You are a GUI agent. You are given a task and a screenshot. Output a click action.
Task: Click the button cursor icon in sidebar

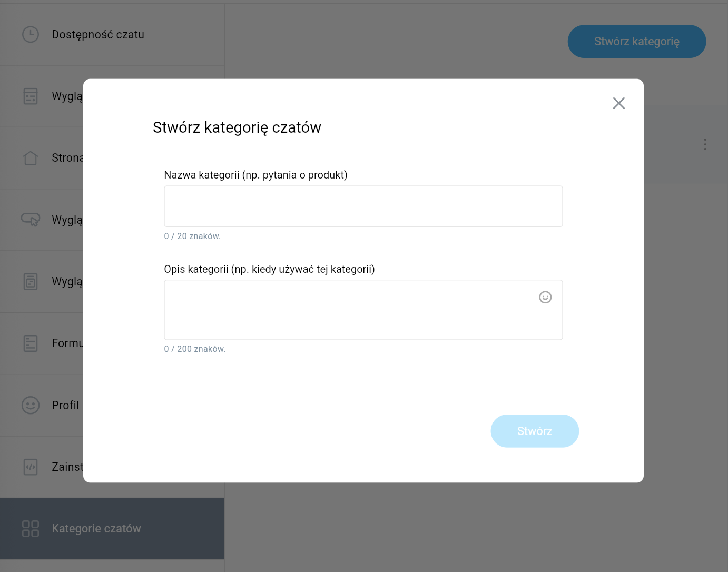coord(31,220)
